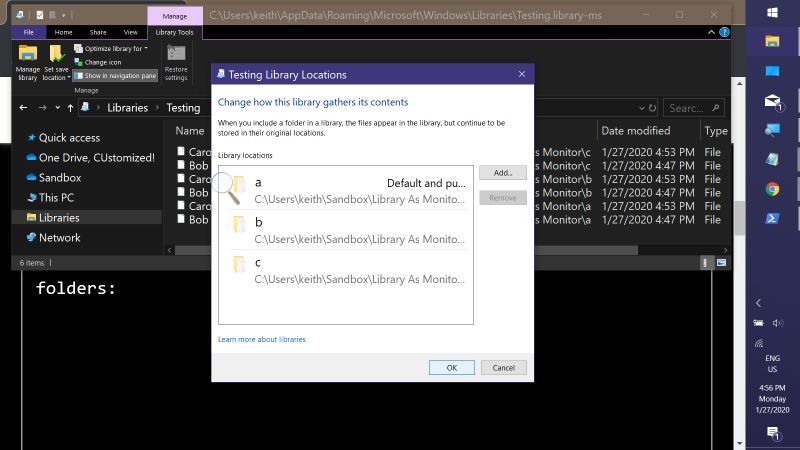Open the Optimize library for dropdown
800x450 pixels.
[x=111, y=48]
